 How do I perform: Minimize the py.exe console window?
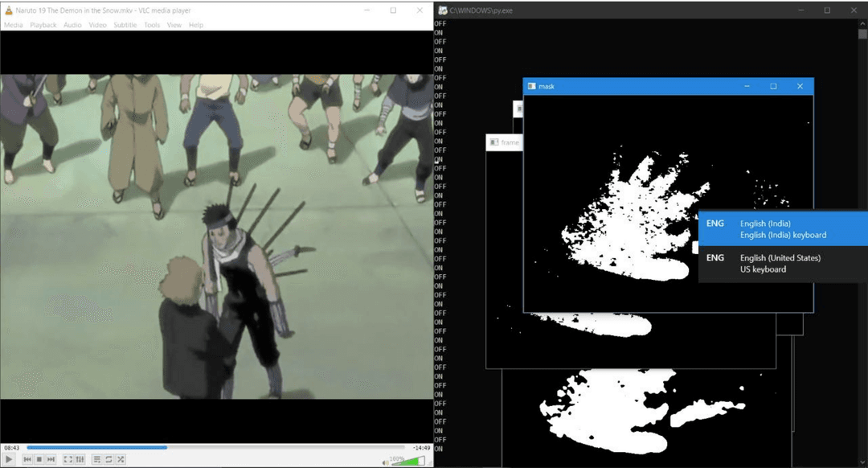pos(800,10)
